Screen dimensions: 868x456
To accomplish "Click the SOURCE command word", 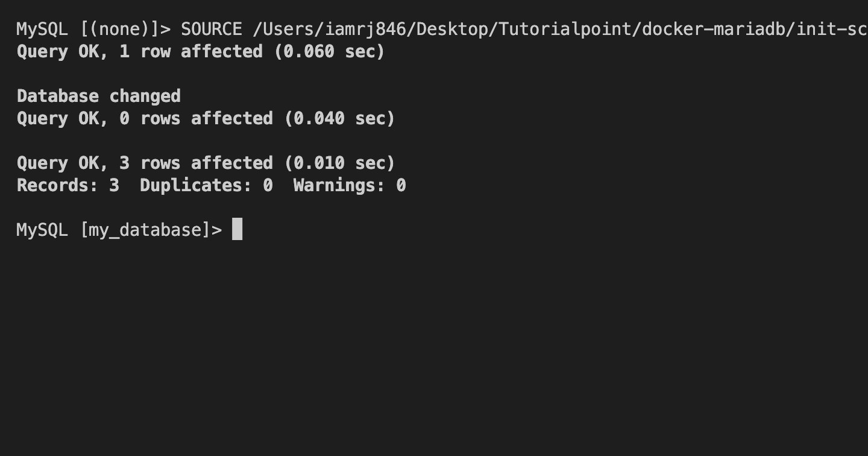I will point(211,29).
